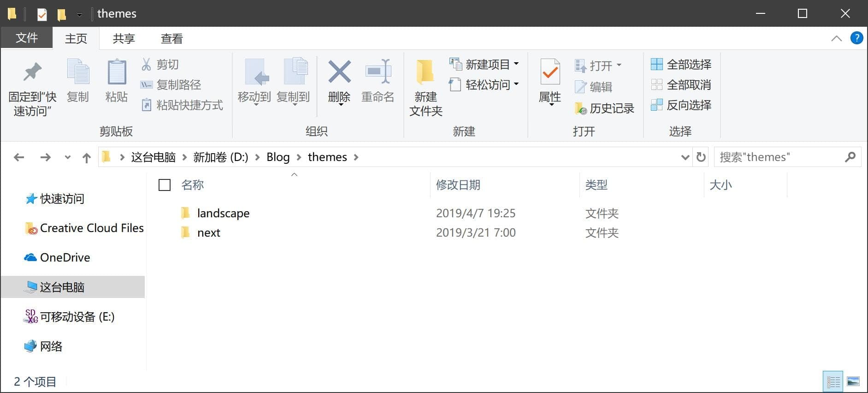
Task: Open the View (查看) ribbon tab
Action: [x=171, y=39]
